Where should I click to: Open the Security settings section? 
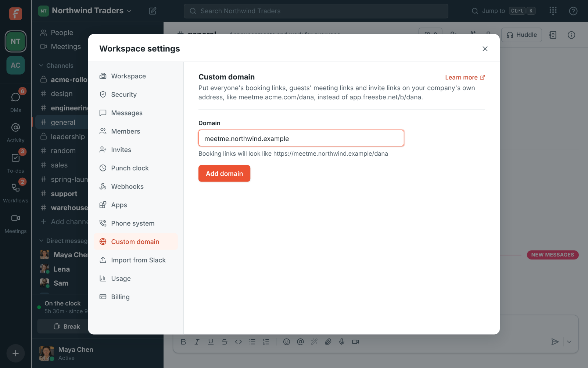[136, 95]
